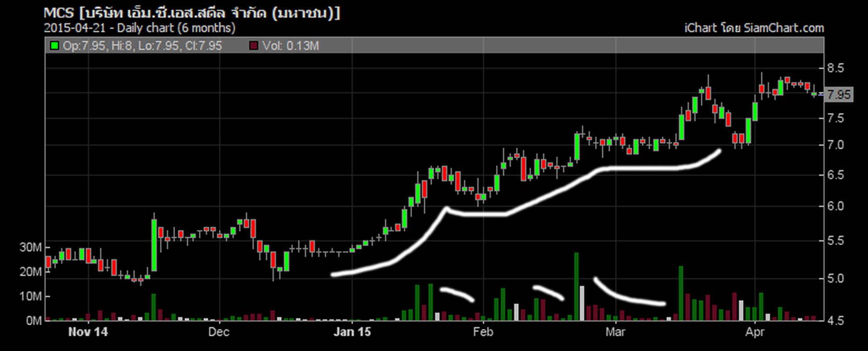Click the Jan 15 date label

(x=352, y=332)
